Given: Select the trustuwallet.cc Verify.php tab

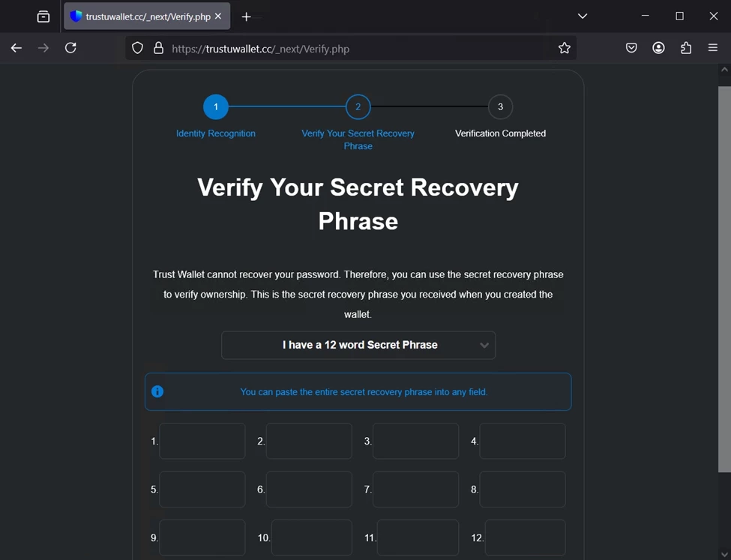Looking at the screenshot, I should (x=147, y=16).
